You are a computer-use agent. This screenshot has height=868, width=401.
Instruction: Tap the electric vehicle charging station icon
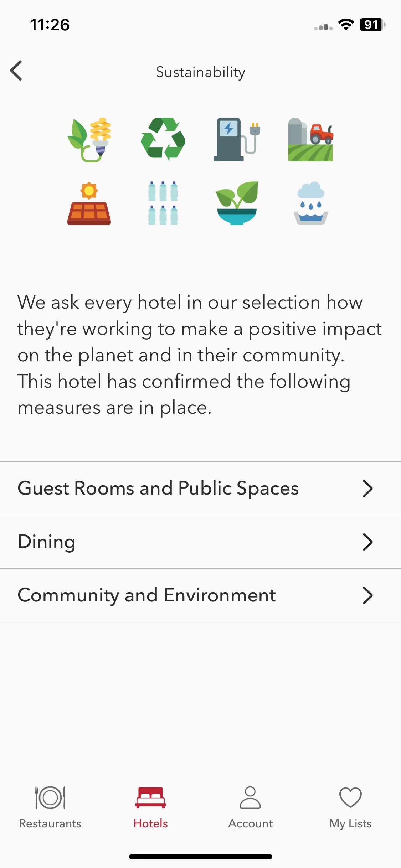pyautogui.click(x=237, y=139)
